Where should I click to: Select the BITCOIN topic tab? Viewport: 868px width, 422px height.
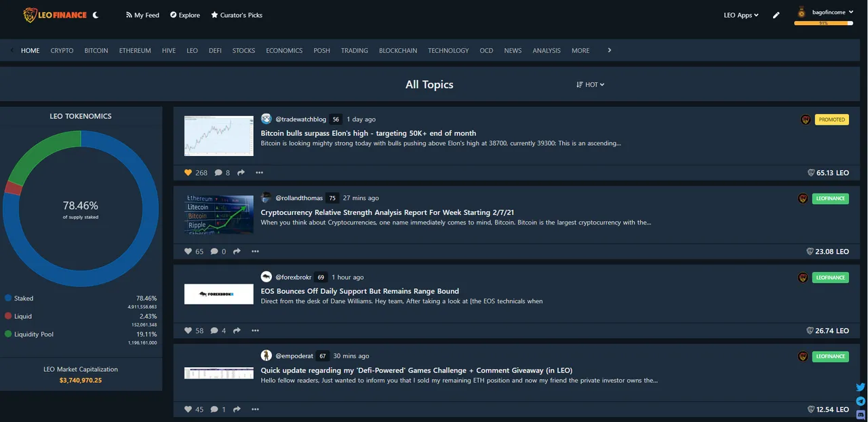[x=96, y=50]
